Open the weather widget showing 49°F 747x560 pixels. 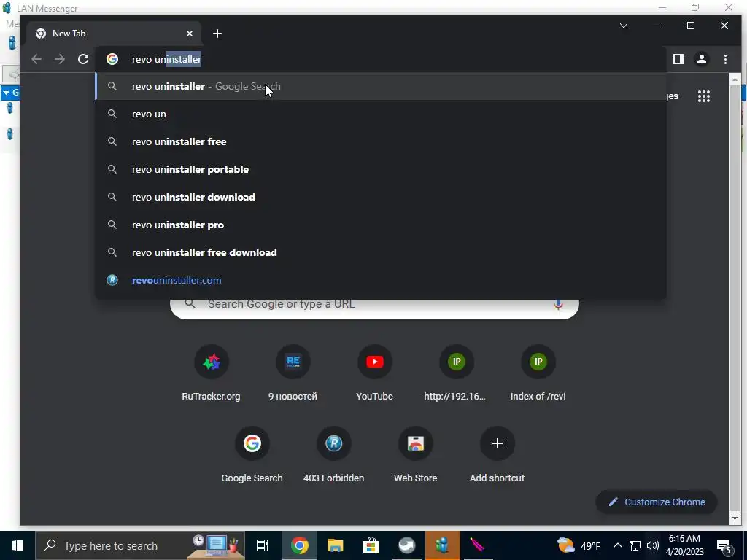click(x=578, y=545)
